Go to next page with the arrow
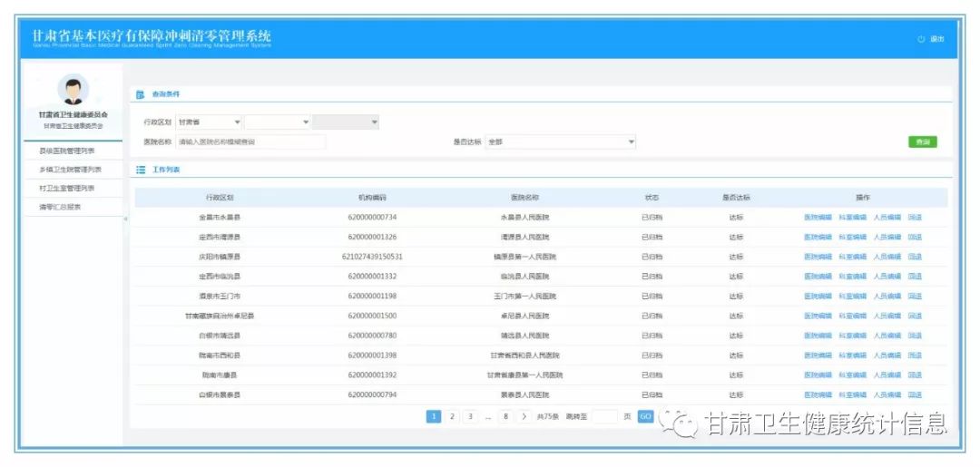Screen dimensions: 980x467 [524, 416]
